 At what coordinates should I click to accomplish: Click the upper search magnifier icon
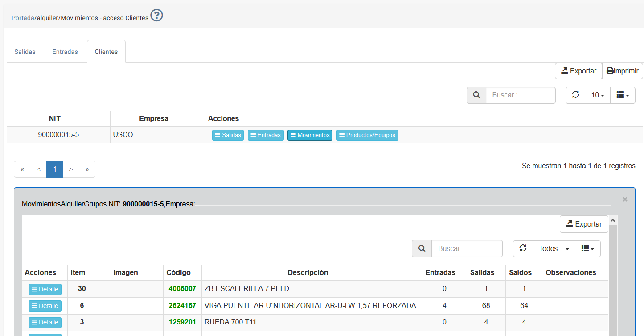point(476,95)
